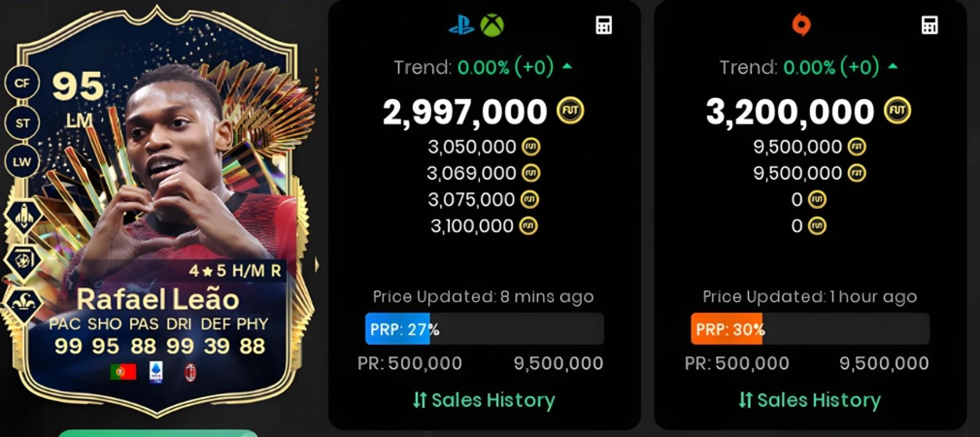Click the LW alternate position badge
This screenshot has width=980, height=437.
(22, 162)
